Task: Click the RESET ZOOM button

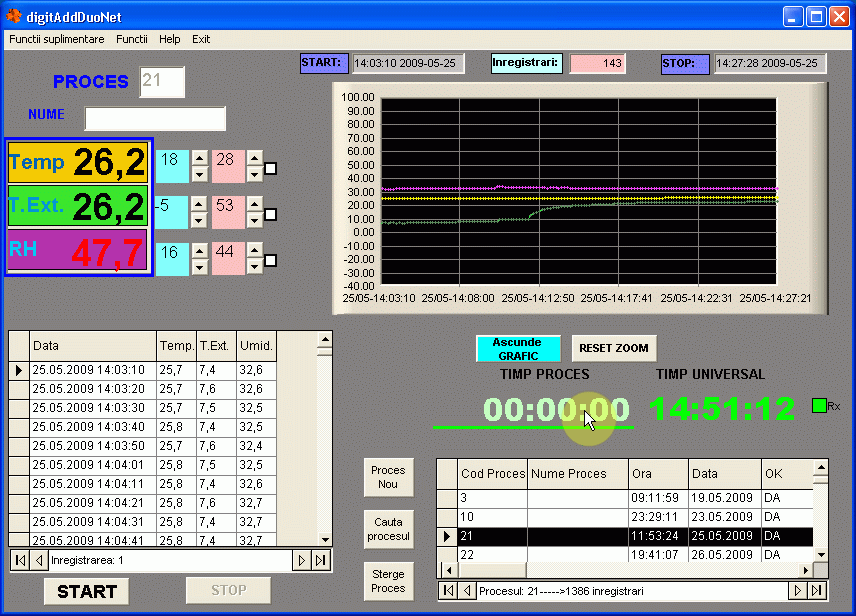Action: pos(614,348)
